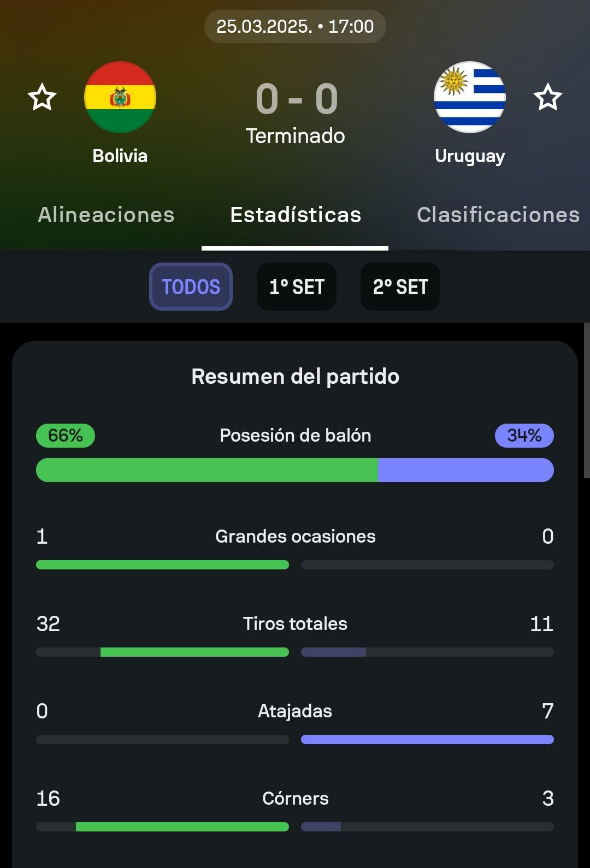Open the Uruguay flag icon
This screenshot has height=868, width=590.
470,97
